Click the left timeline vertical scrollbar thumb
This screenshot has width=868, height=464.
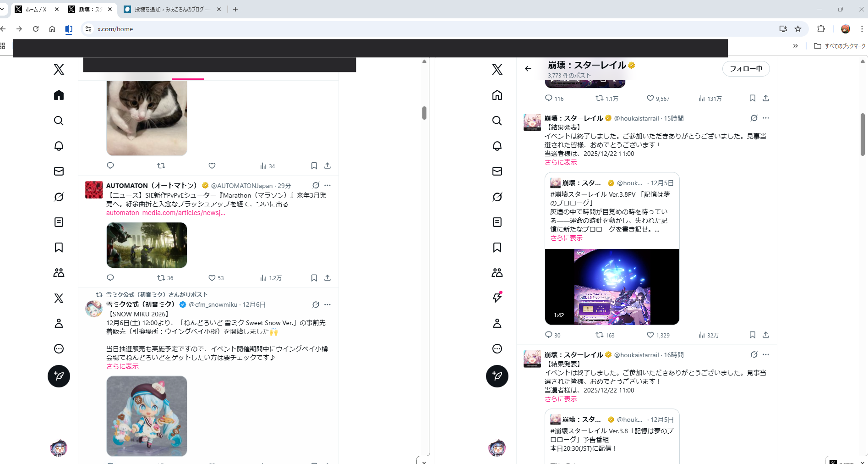point(424,113)
